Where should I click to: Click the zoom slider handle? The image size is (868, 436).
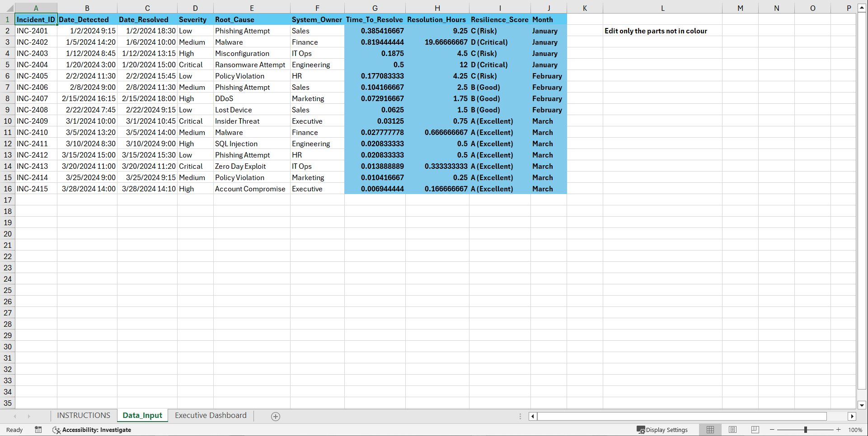[806, 430]
